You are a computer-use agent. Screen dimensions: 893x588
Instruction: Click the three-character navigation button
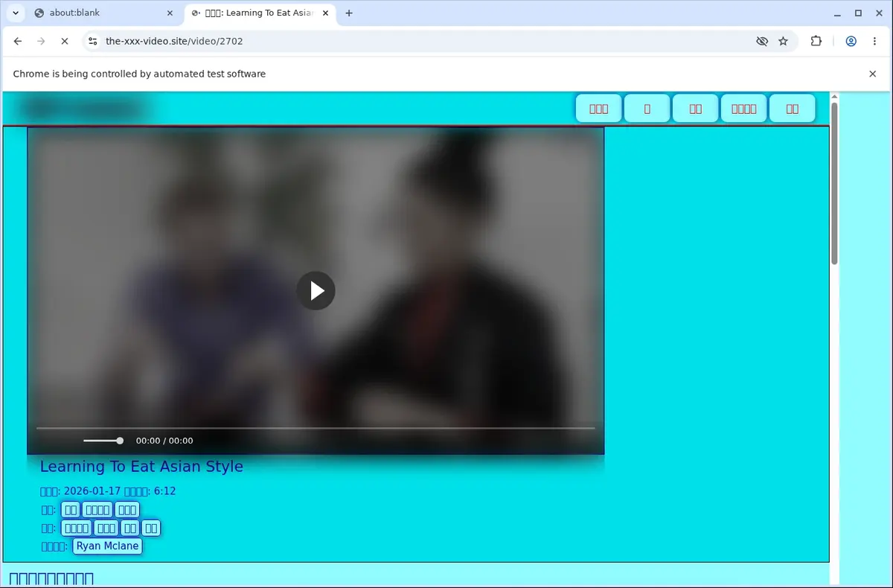pyautogui.click(x=599, y=109)
